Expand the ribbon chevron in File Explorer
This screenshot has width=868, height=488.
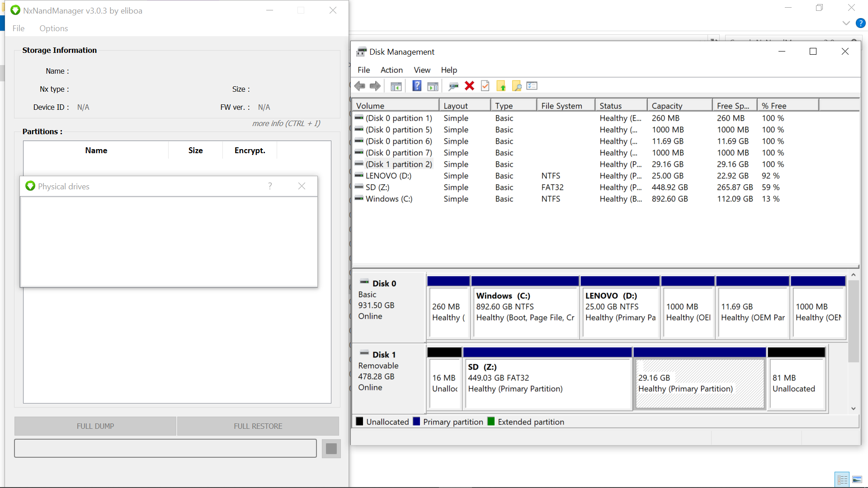846,23
